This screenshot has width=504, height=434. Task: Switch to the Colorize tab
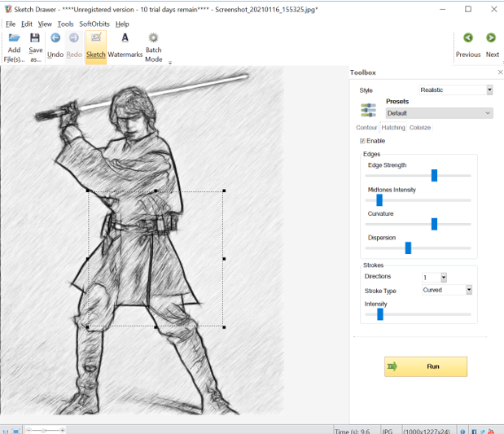pyautogui.click(x=420, y=128)
